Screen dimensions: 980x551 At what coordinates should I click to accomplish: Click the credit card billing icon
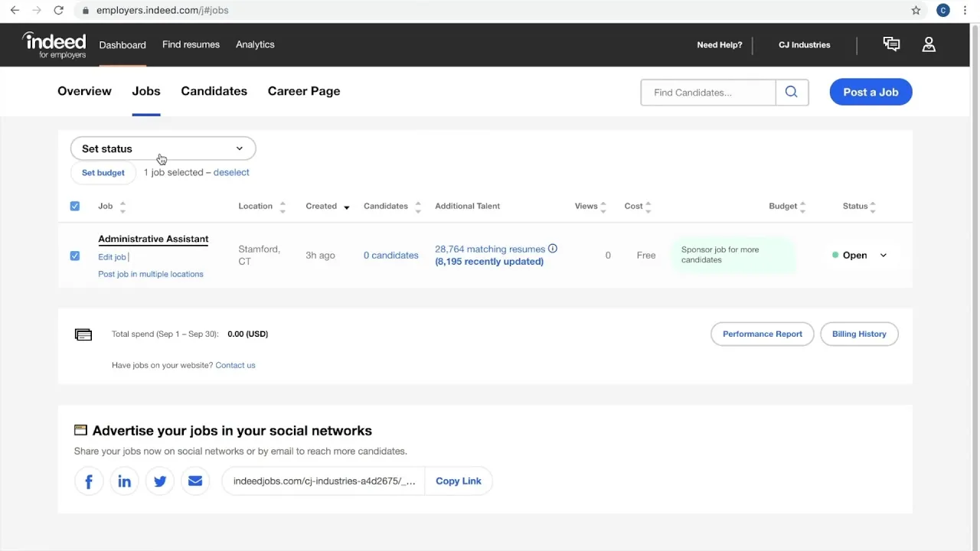83,334
